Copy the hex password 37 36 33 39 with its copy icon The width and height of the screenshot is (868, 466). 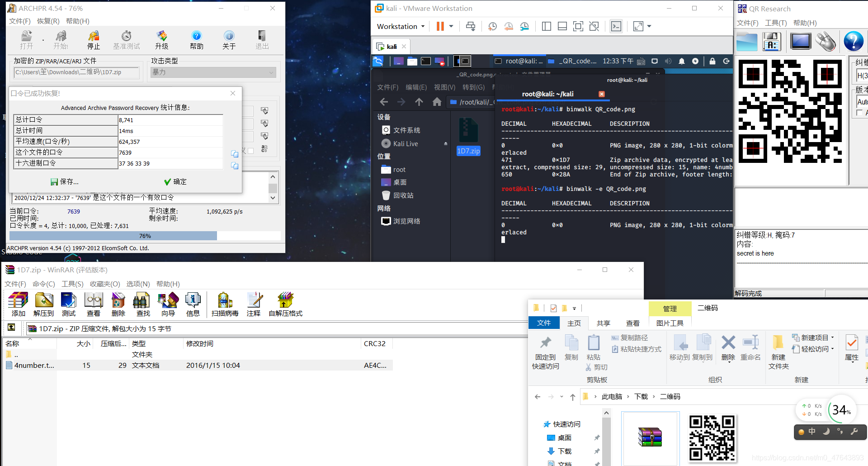[235, 166]
